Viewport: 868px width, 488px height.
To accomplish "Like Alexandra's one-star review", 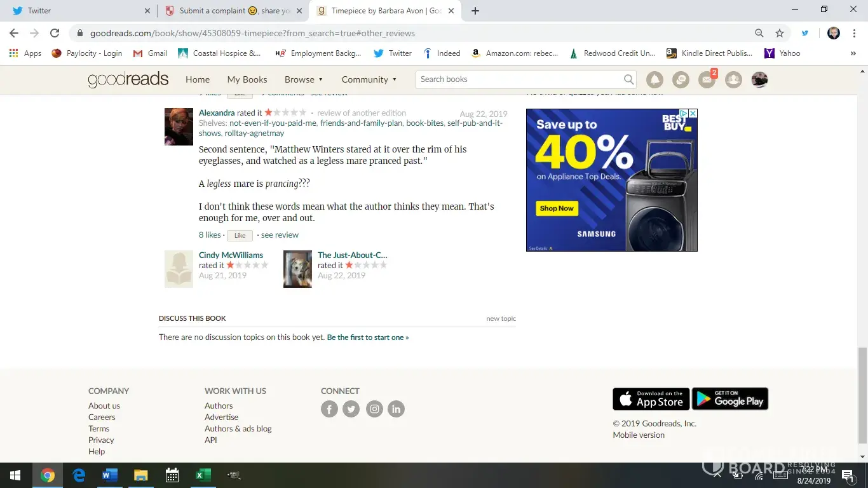I will pos(240,236).
